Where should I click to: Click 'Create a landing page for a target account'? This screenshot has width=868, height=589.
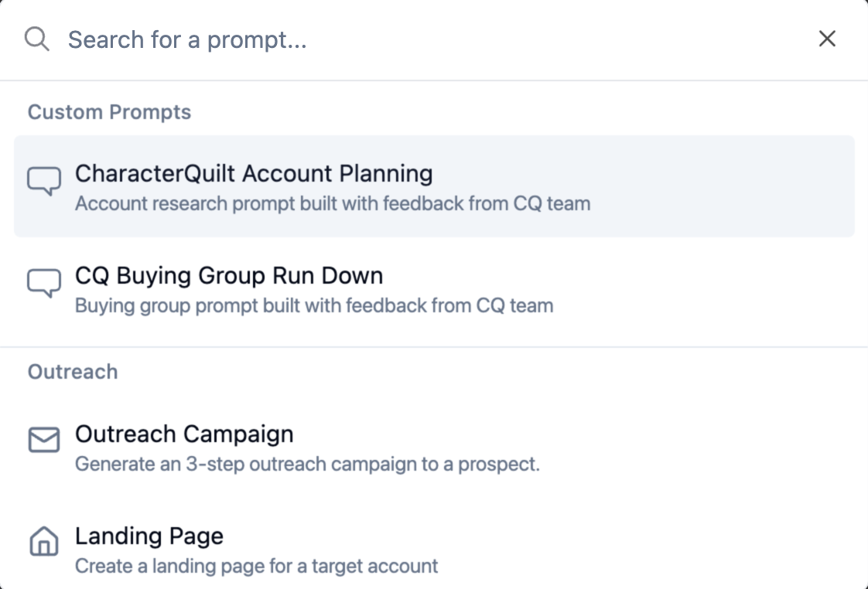(x=256, y=566)
